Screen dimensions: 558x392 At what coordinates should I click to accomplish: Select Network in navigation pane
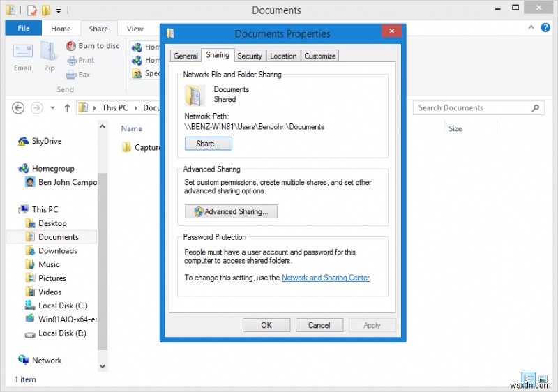(40, 361)
